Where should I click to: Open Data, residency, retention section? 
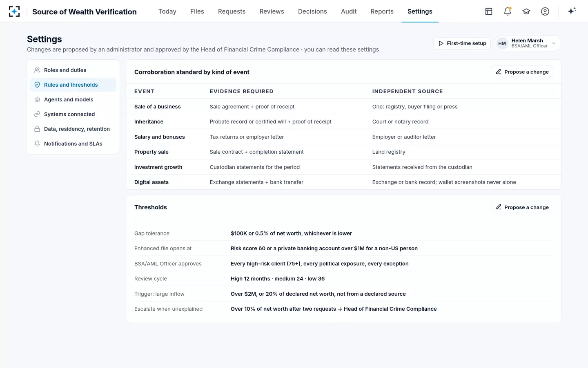click(73, 129)
